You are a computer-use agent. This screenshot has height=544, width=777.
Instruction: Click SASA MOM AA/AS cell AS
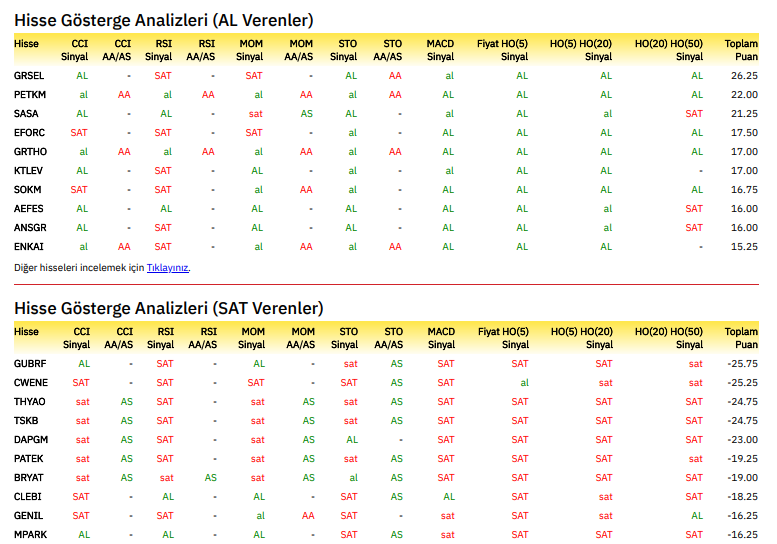tap(306, 114)
